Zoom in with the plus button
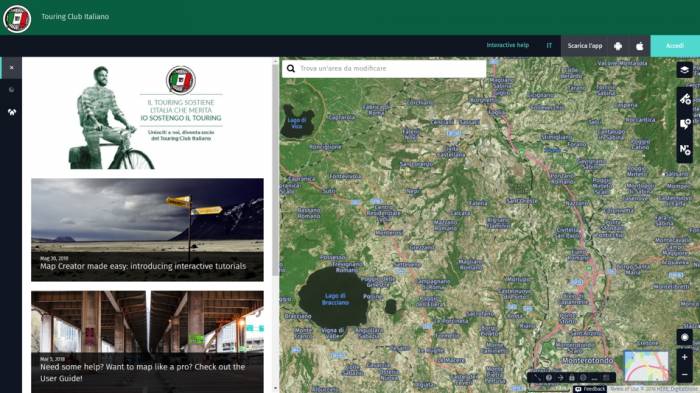 684,357
